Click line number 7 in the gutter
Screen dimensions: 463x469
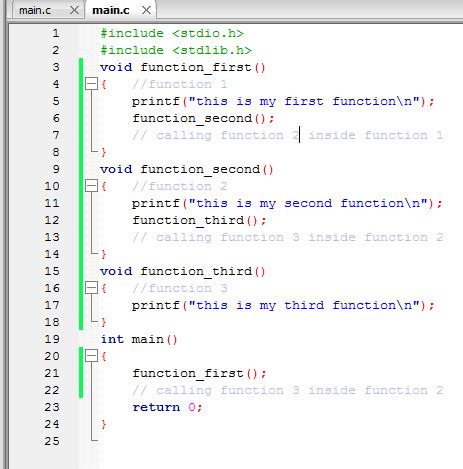point(56,135)
